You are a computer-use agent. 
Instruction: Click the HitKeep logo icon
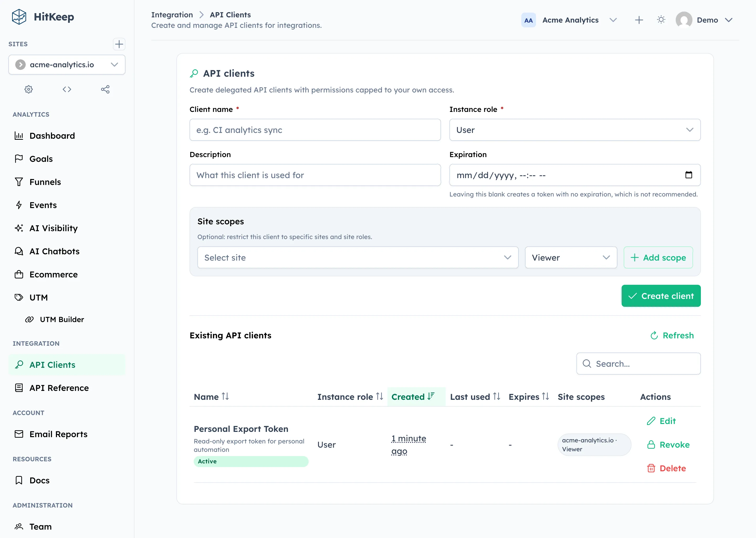point(19,17)
